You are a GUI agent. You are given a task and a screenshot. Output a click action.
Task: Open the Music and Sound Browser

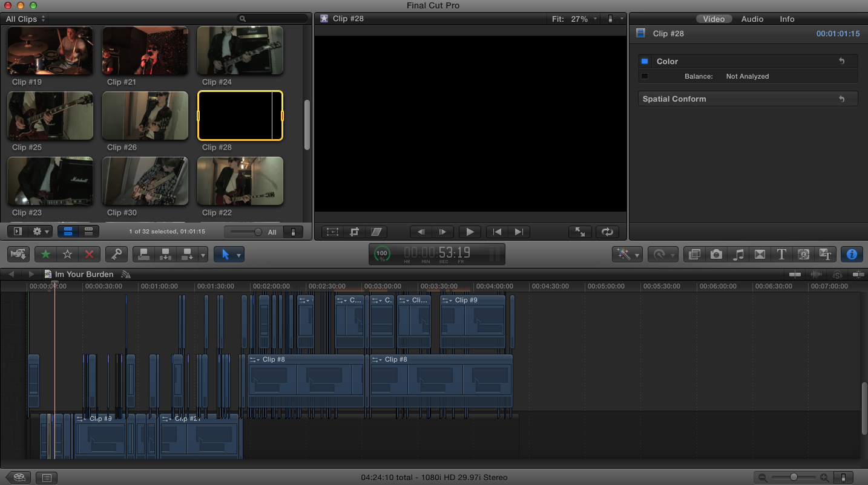pos(738,255)
